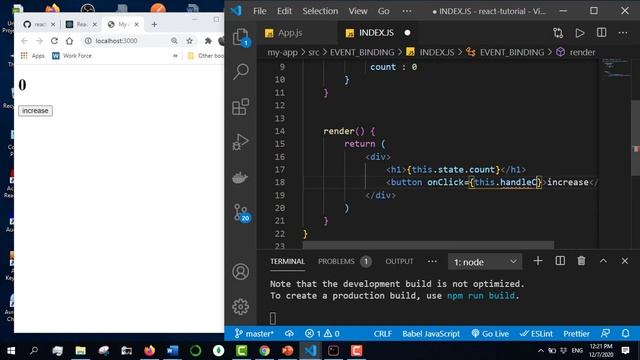
Task: Split the terminal panel
Action: click(x=560, y=261)
